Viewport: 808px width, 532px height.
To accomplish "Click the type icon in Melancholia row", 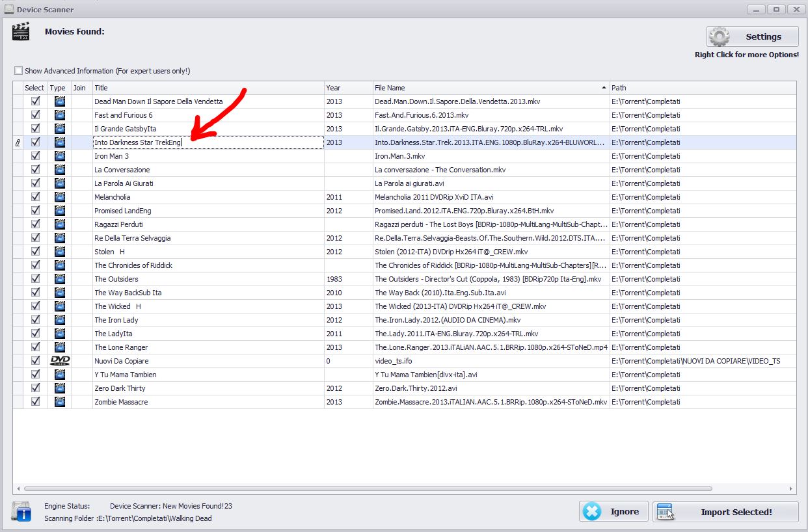I will point(60,197).
